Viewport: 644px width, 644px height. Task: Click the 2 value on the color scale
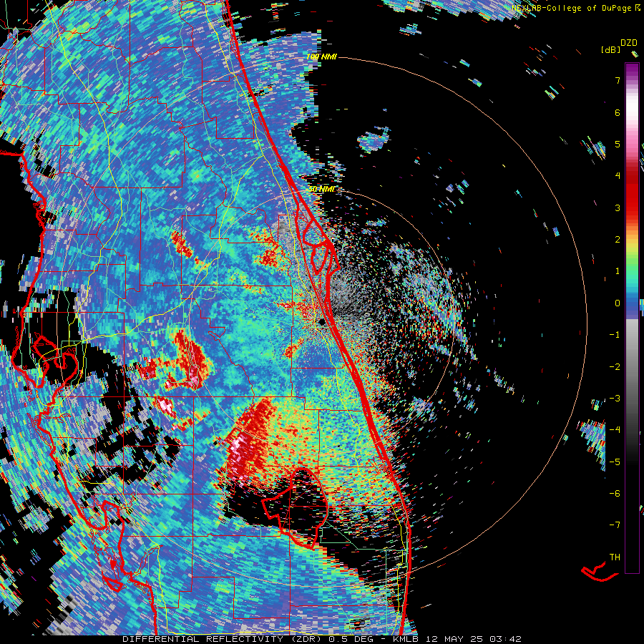pyautogui.click(x=618, y=240)
